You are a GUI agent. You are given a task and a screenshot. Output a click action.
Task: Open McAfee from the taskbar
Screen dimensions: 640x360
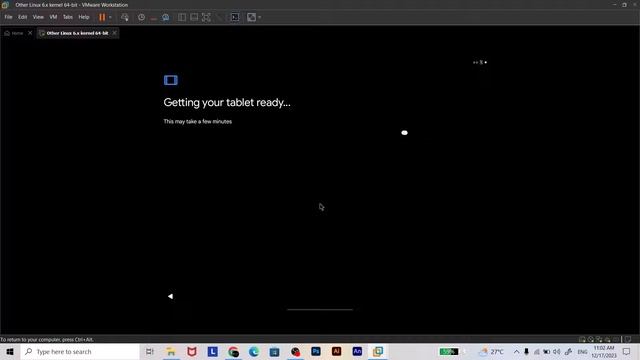191,351
